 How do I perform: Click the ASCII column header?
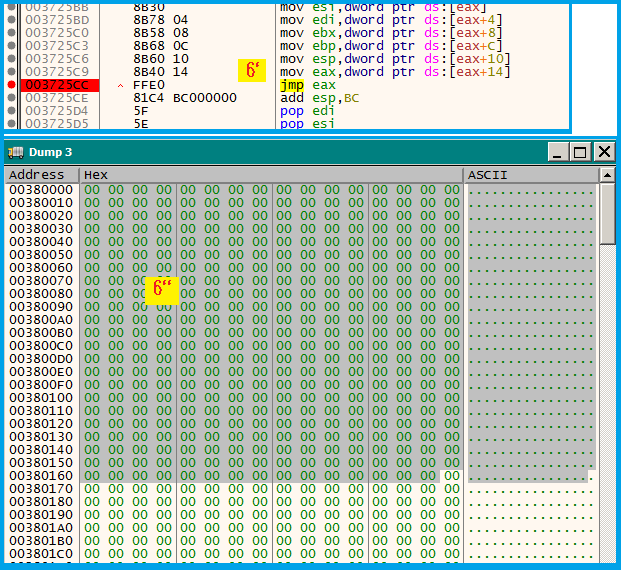(530, 175)
